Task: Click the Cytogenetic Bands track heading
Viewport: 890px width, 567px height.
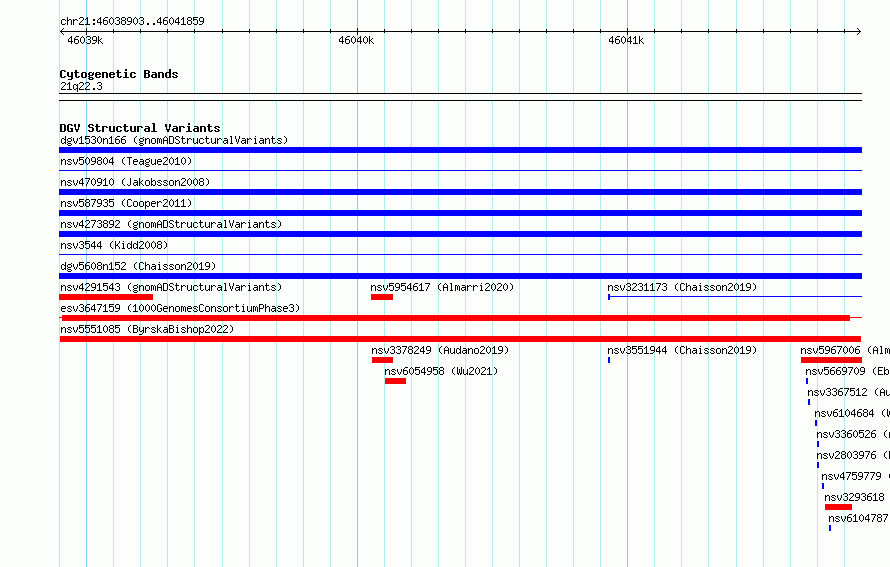Action: pos(119,74)
